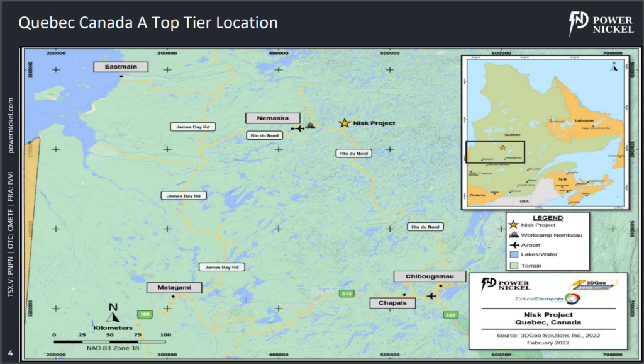This screenshot has width=644, height=364.
Task: Click the 'NAD 83 Zone 18' text
Action: tap(113, 348)
